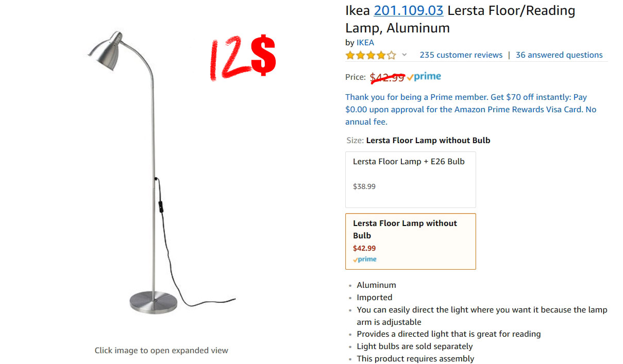Click 'Click image to open expanded view' text
The width and height of the screenshot is (623, 364).
coord(161,350)
